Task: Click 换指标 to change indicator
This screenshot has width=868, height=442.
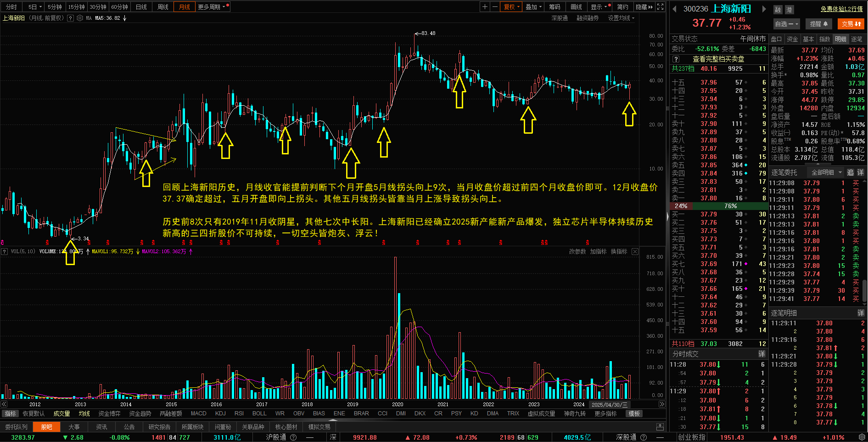Action: pos(619,251)
